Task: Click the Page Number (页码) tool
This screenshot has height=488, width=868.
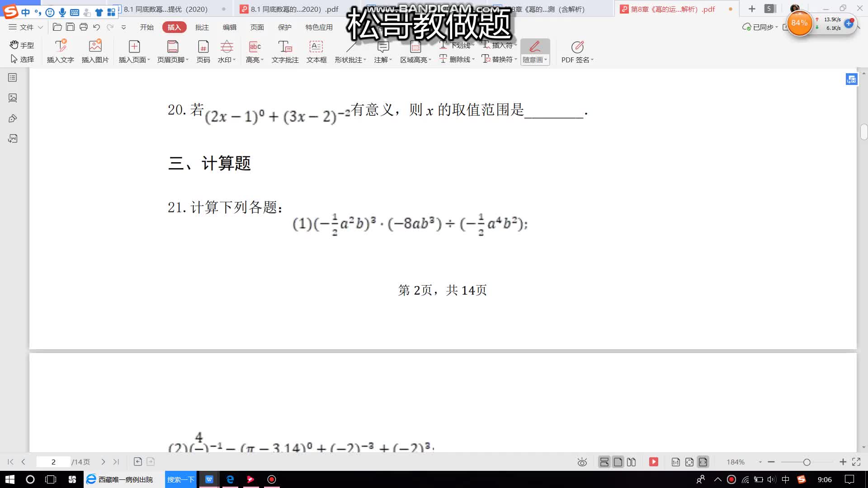Action: coord(203,51)
